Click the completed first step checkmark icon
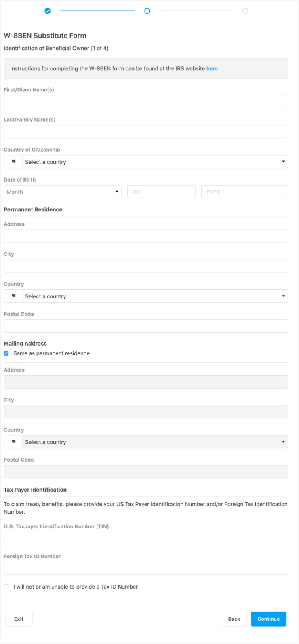299x644 pixels. 48,11
